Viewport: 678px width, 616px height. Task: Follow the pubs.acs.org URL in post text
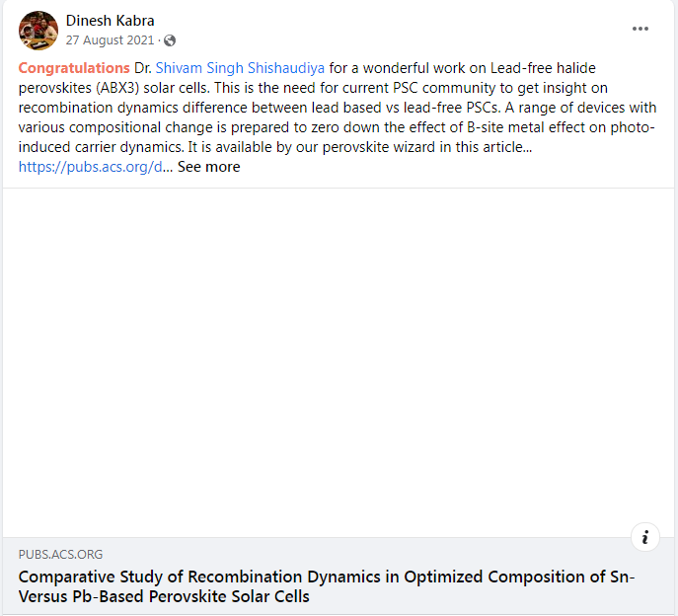(89, 167)
